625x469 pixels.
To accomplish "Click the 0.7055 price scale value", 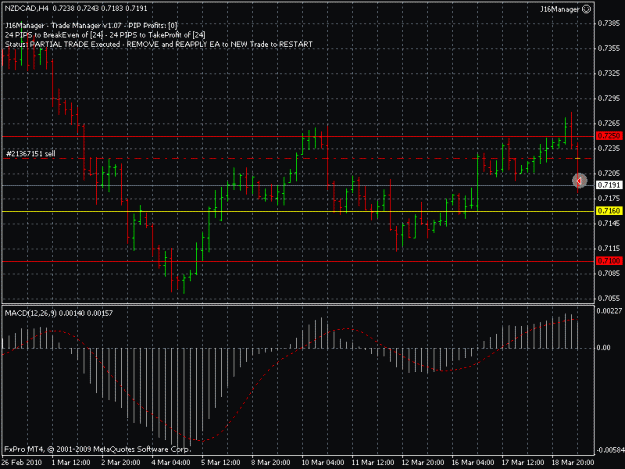I will (x=609, y=298).
